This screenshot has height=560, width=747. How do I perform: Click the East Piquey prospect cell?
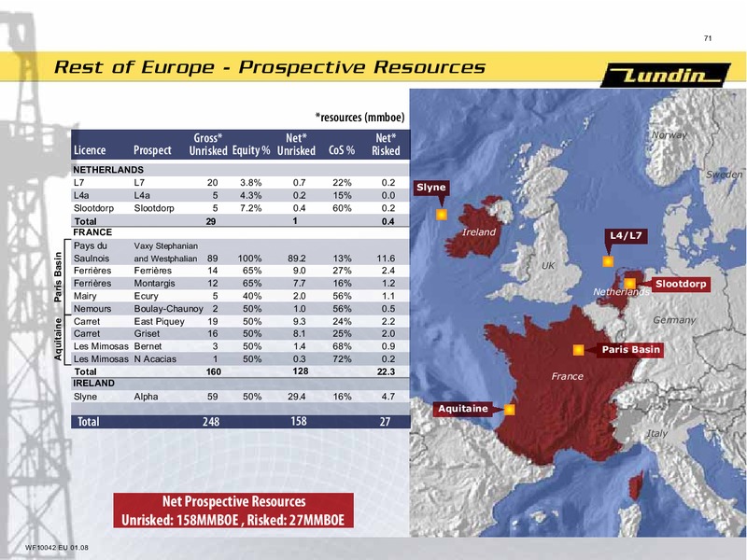coord(159,321)
